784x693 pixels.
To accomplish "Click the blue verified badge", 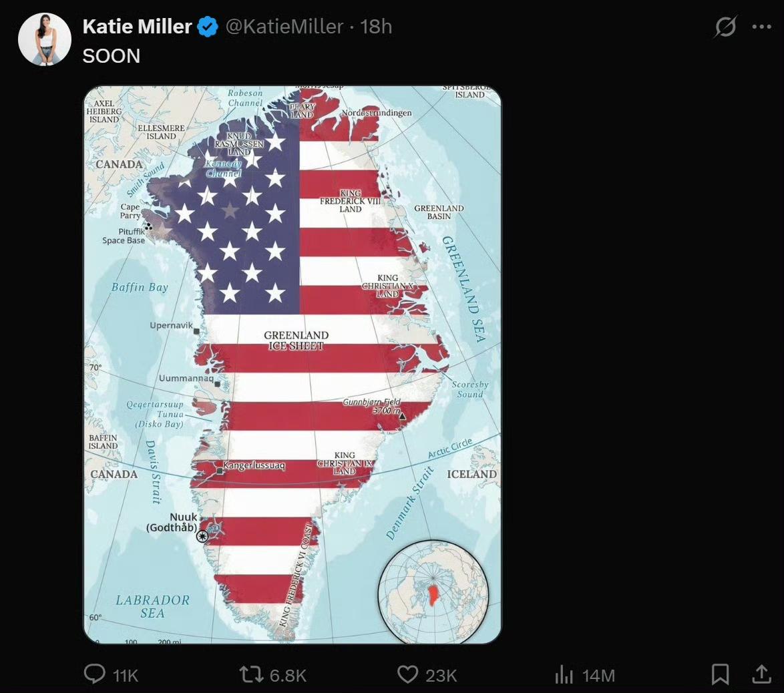I will coord(208,27).
